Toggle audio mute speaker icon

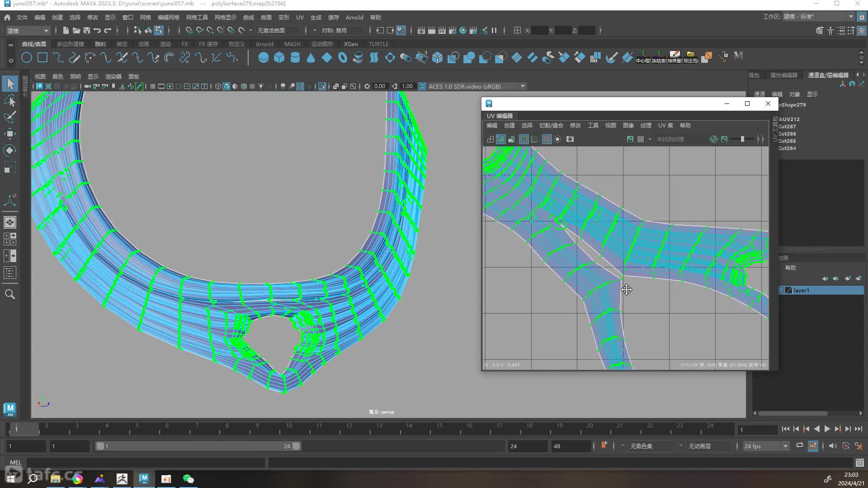[x=833, y=446]
